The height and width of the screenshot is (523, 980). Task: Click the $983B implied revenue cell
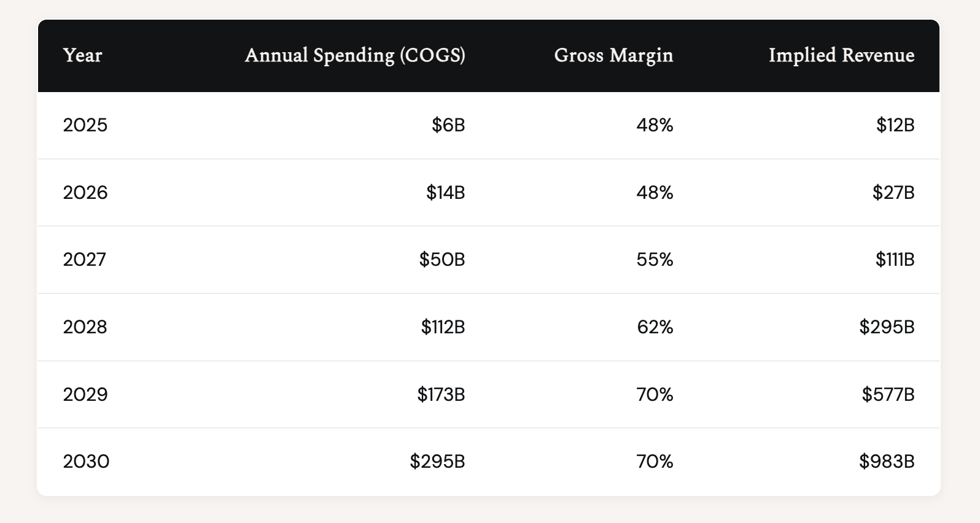click(x=887, y=462)
